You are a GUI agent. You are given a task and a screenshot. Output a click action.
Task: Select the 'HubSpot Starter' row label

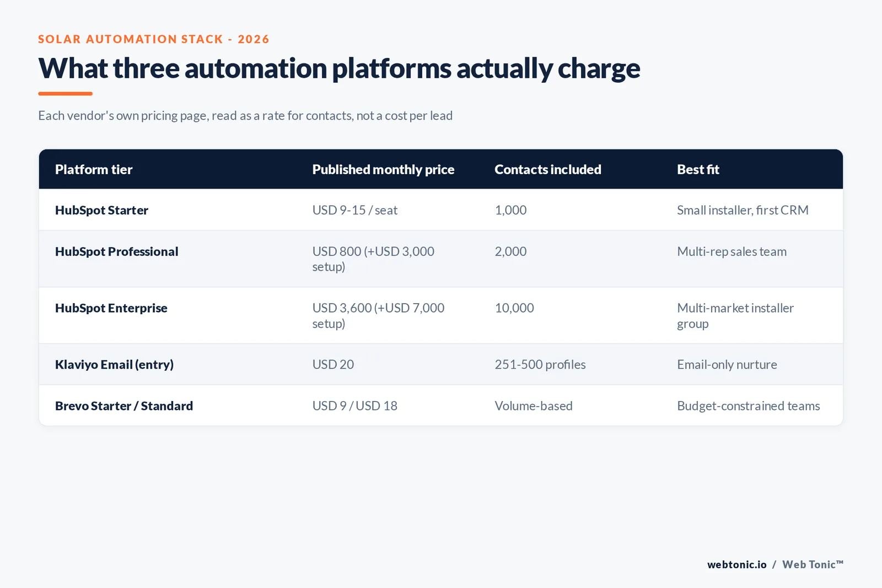pyautogui.click(x=101, y=210)
